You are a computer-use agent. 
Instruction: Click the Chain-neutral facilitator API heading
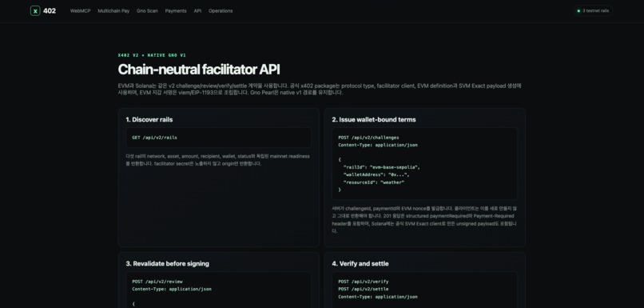[x=199, y=70]
